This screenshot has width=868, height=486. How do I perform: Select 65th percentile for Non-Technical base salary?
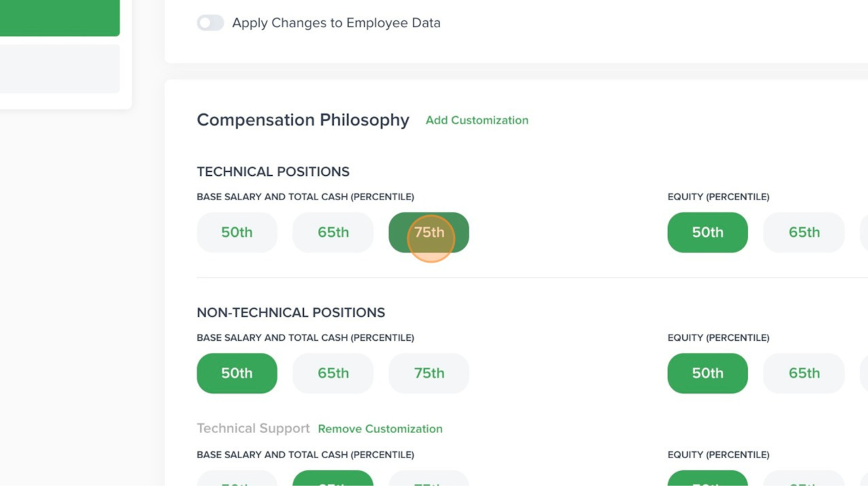pyautogui.click(x=333, y=373)
